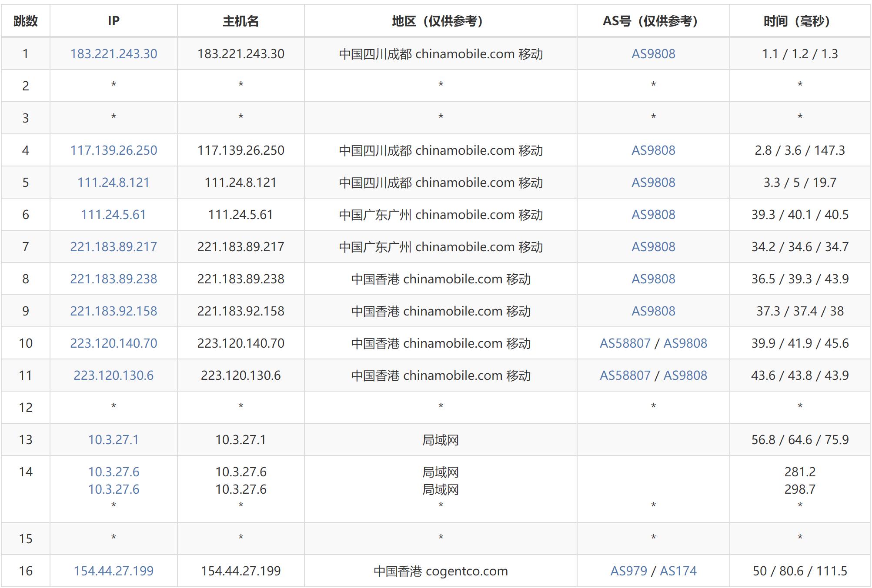
Task: Click AS9808 link in hop 7 row
Action: [653, 247]
